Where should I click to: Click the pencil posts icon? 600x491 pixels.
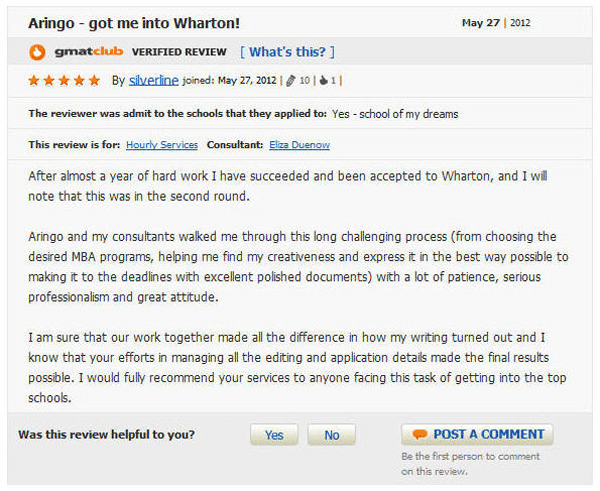click(291, 80)
